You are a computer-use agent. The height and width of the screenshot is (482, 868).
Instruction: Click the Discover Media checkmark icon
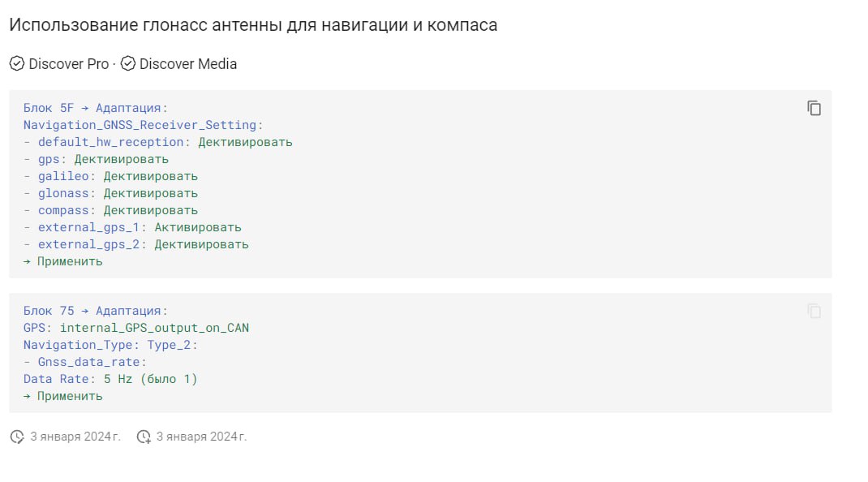(x=128, y=64)
